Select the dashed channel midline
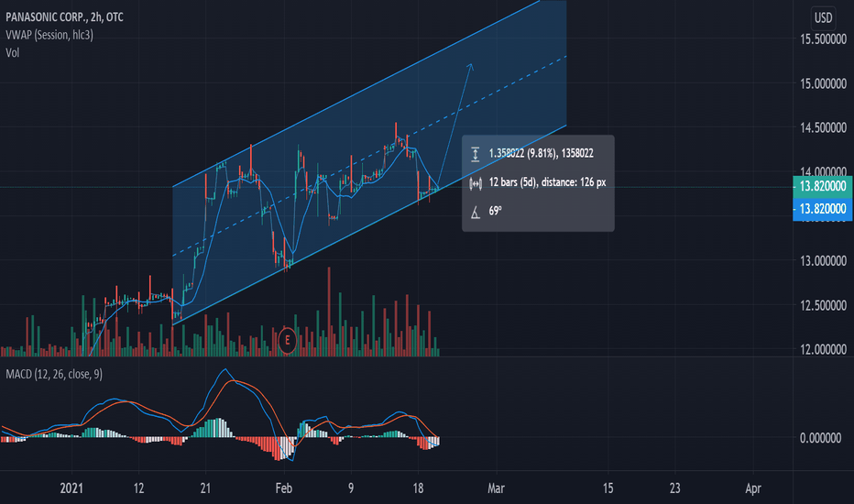 click(x=369, y=156)
